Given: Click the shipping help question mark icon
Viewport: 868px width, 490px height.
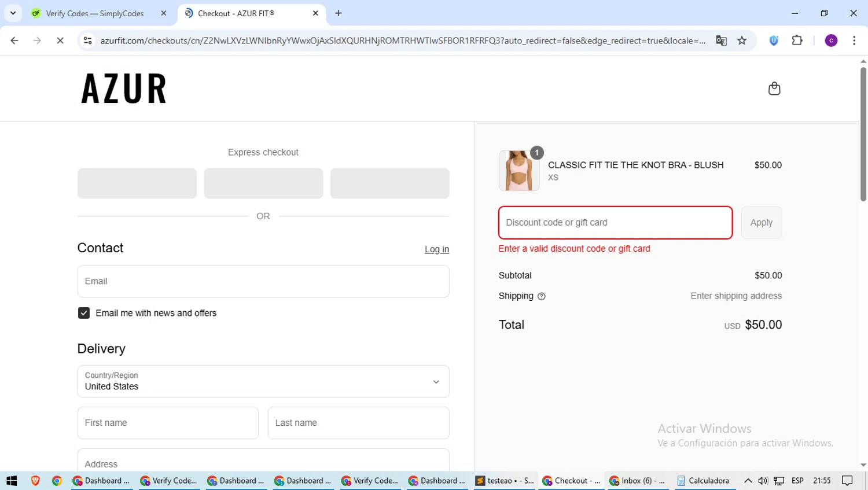Looking at the screenshot, I should [x=541, y=296].
